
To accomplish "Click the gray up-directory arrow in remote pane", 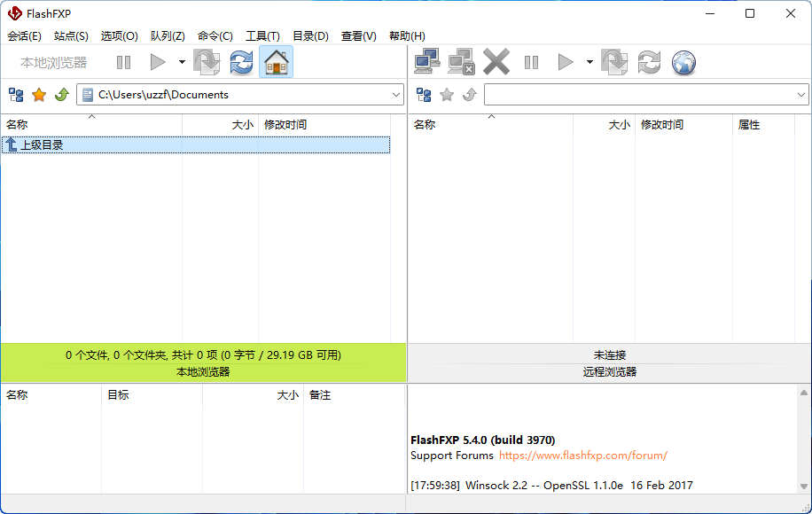I will [x=469, y=95].
